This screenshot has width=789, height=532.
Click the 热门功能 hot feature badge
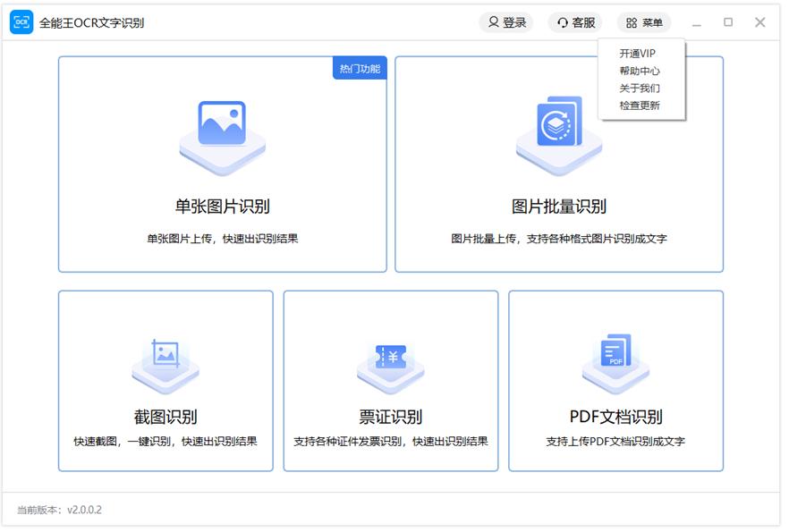point(360,69)
